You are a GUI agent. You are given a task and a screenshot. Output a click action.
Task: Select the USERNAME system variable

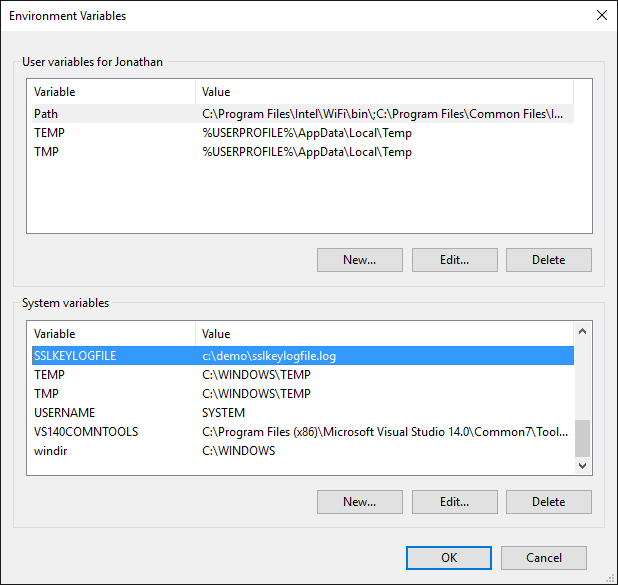pos(303,412)
